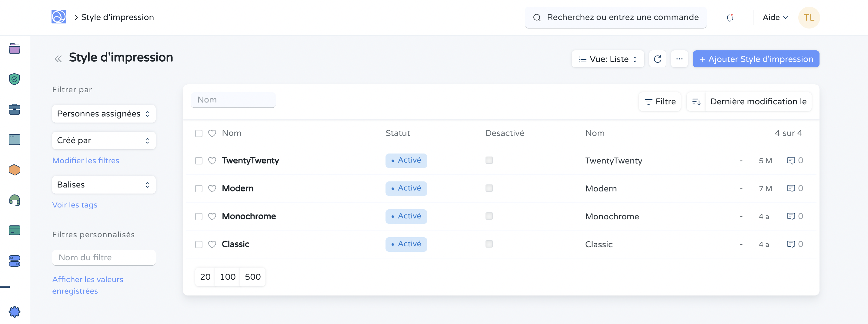Screen dimensions: 868x324
Task: Click the refresh list icon
Action: click(657, 59)
